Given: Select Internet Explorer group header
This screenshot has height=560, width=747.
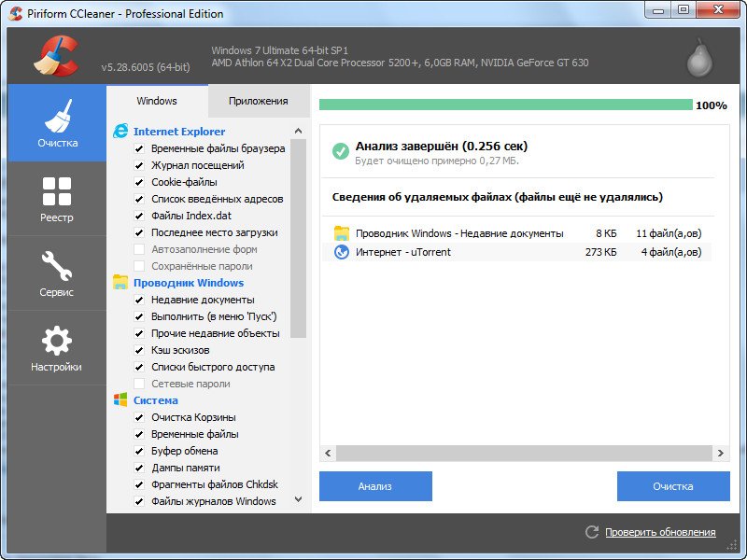Looking at the screenshot, I should pyautogui.click(x=179, y=132).
